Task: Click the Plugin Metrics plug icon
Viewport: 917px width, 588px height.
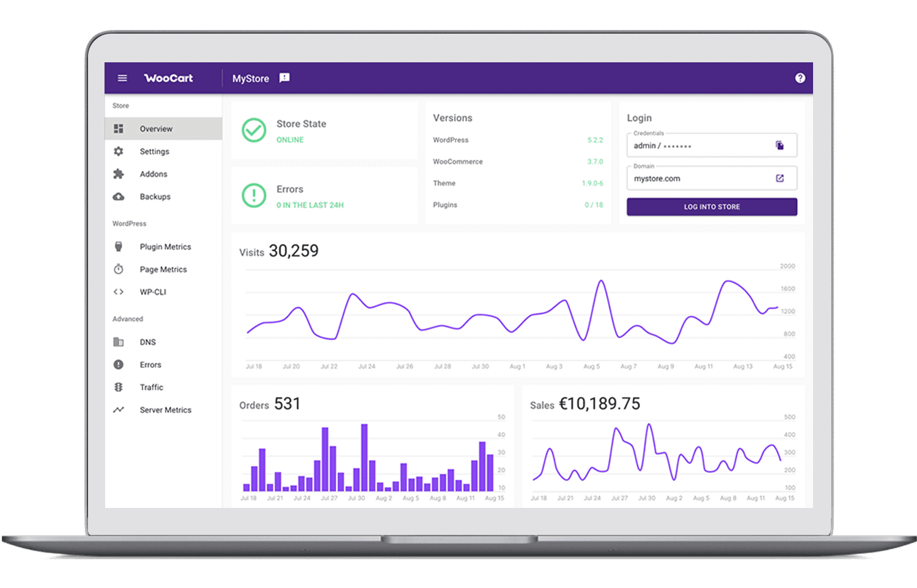Action: click(x=119, y=246)
